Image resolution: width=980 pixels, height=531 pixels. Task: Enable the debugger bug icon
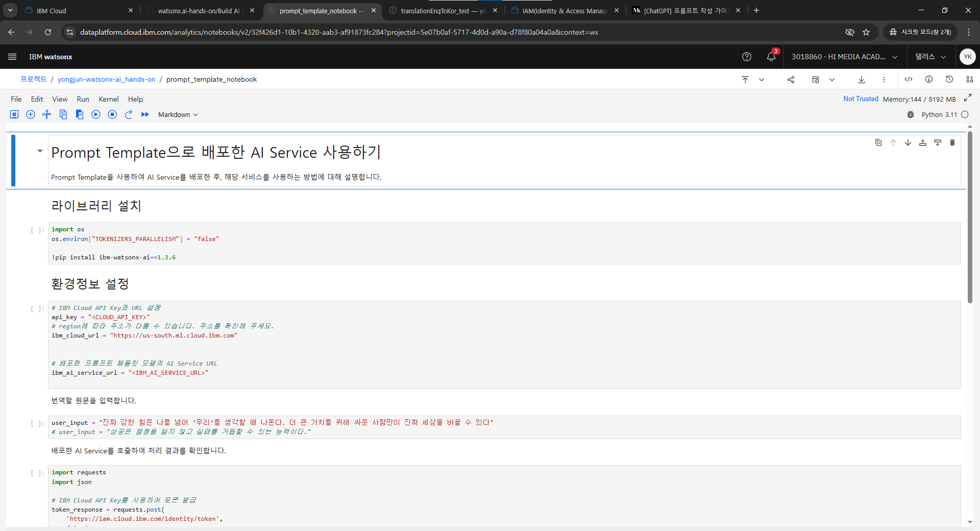(911, 114)
